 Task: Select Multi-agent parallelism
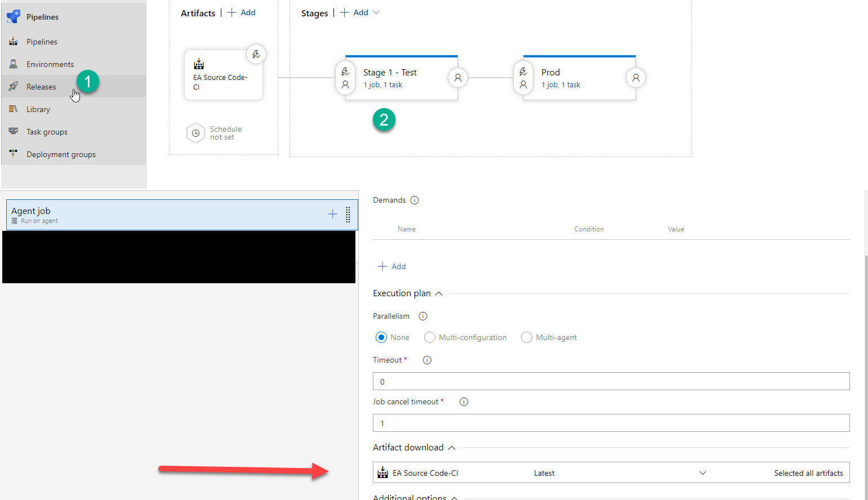pyautogui.click(x=527, y=337)
